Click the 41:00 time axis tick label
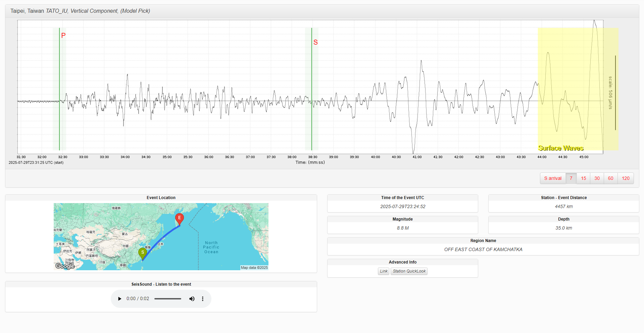This screenshot has width=644, height=333. 417,157
